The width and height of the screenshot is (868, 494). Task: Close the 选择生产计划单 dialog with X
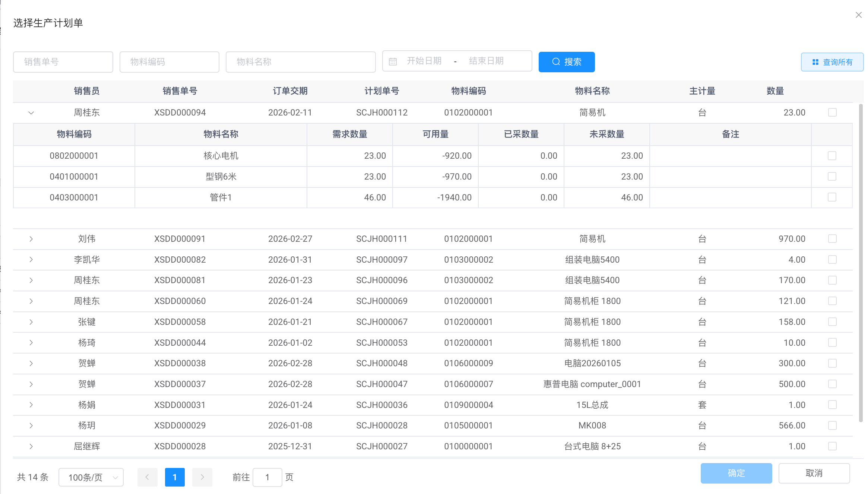tap(858, 15)
